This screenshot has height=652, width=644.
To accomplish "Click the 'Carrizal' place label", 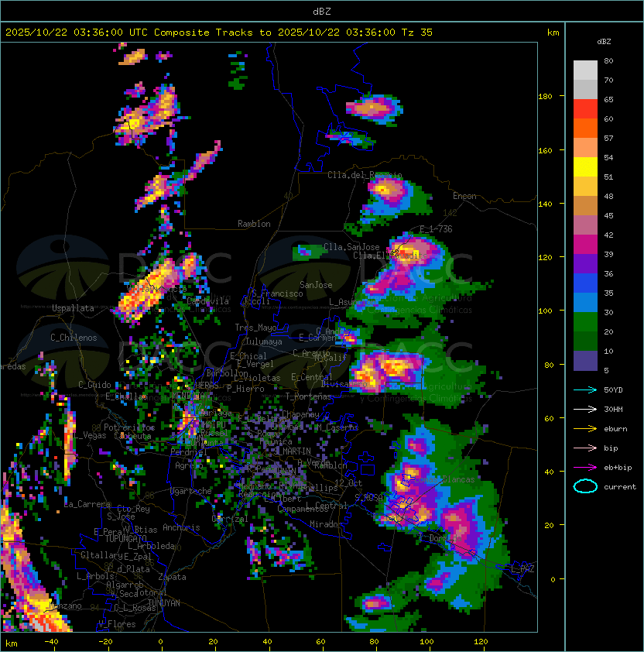I will coord(230,519).
